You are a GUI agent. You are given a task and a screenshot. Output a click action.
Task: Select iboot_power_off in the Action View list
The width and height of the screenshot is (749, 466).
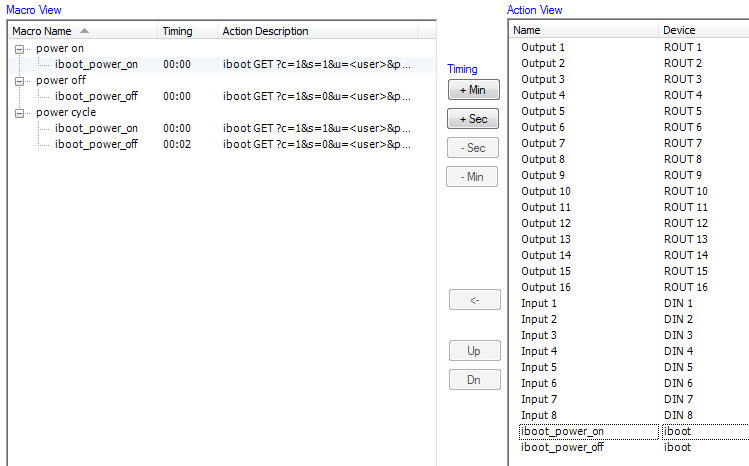point(562,447)
